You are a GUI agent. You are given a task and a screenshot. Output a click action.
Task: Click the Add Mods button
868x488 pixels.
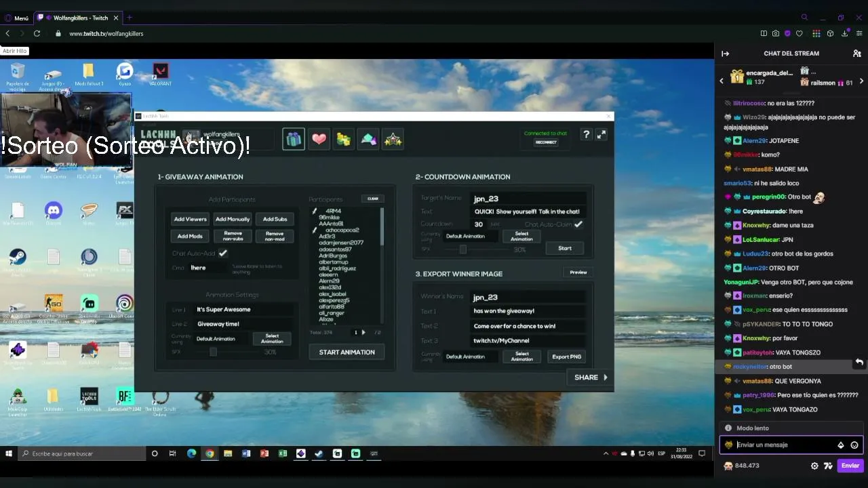[x=190, y=236]
